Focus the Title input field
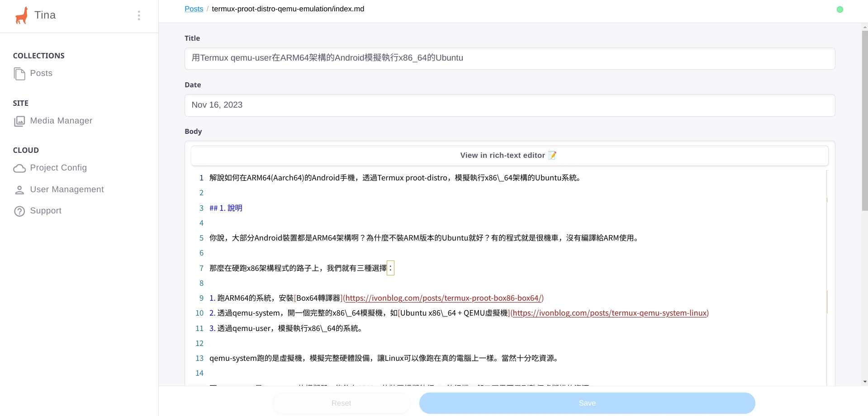The height and width of the screenshot is (416, 868). (509, 58)
